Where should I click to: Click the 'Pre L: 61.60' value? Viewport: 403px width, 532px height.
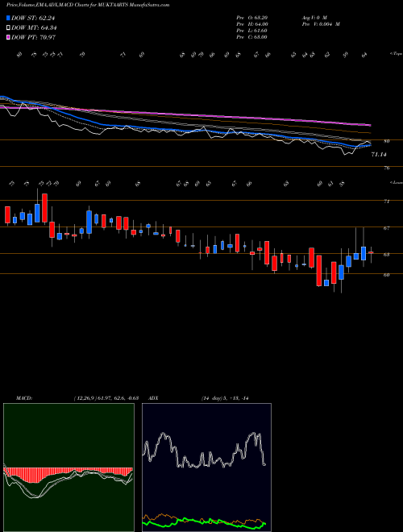(x=252, y=31)
